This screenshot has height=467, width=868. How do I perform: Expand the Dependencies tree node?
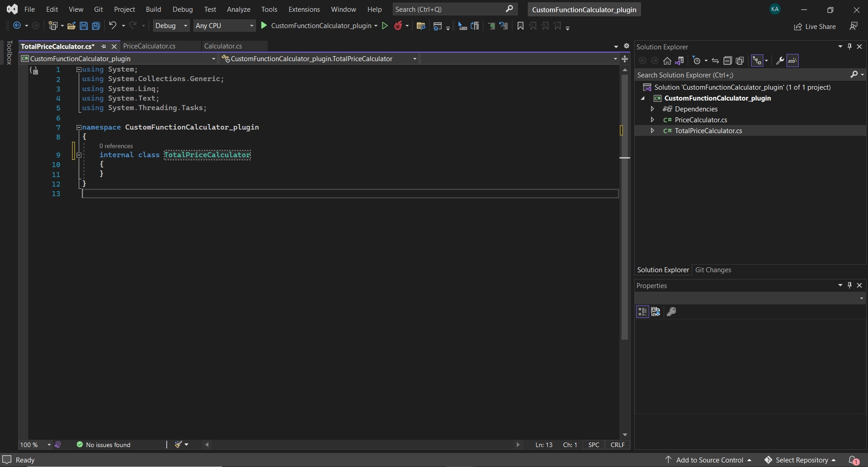pos(652,109)
